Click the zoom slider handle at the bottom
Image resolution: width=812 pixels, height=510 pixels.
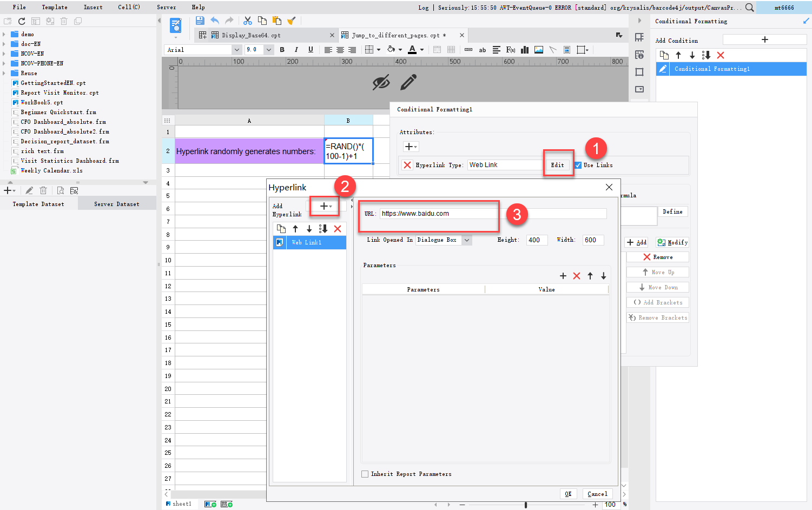[526, 505]
